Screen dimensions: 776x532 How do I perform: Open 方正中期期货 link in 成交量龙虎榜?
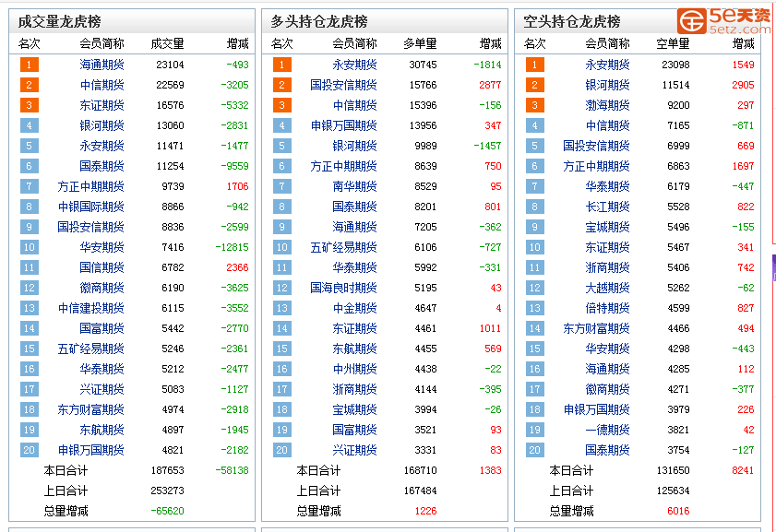pos(90,186)
